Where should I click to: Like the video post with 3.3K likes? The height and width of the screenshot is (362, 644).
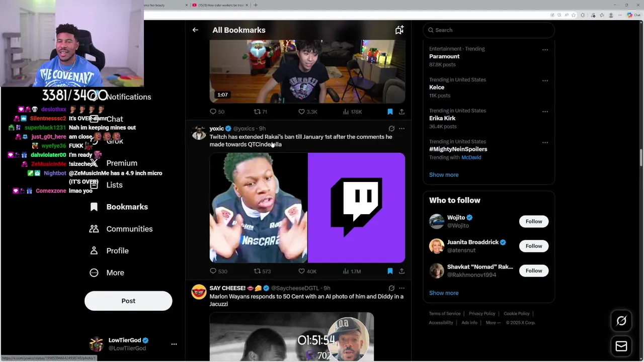(307, 112)
